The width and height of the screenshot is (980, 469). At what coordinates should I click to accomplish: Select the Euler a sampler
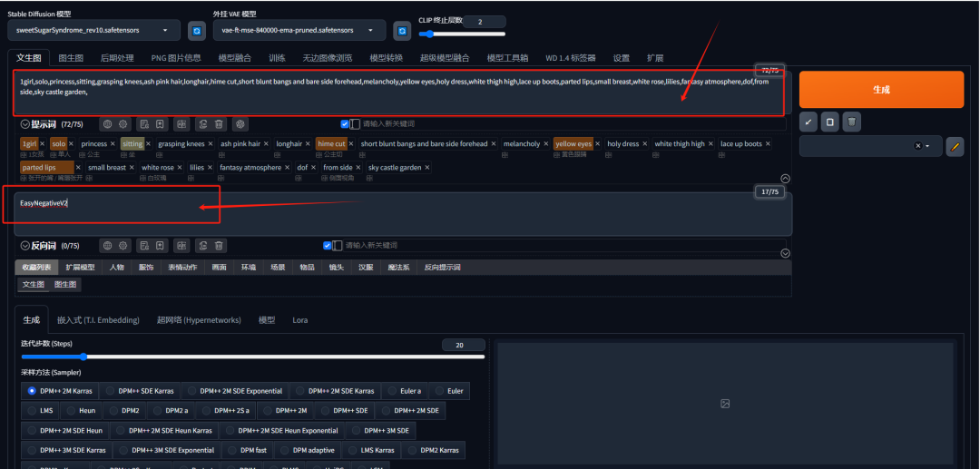click(404, 391)
